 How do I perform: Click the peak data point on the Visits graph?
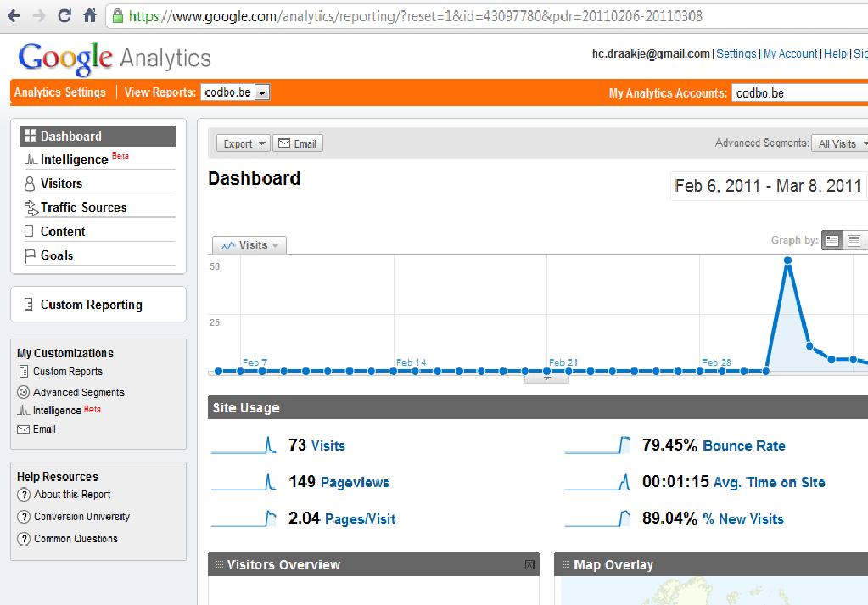787,260
